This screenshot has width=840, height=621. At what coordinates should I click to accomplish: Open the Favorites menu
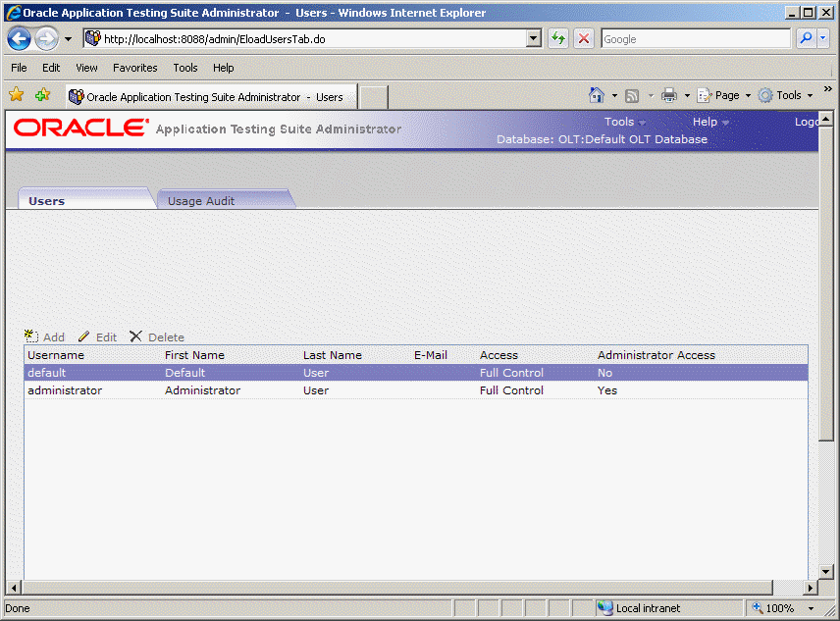point(135,68)
